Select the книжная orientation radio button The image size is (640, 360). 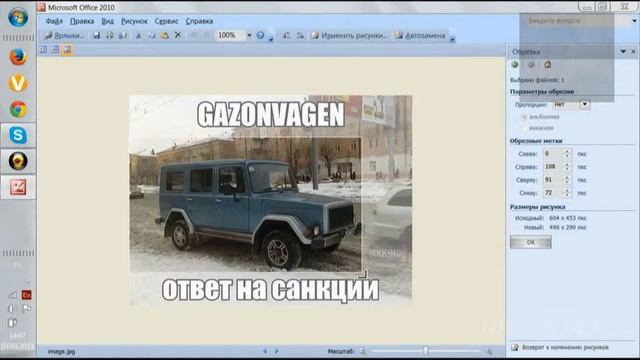pyautogui.click(x=524, y=128)
